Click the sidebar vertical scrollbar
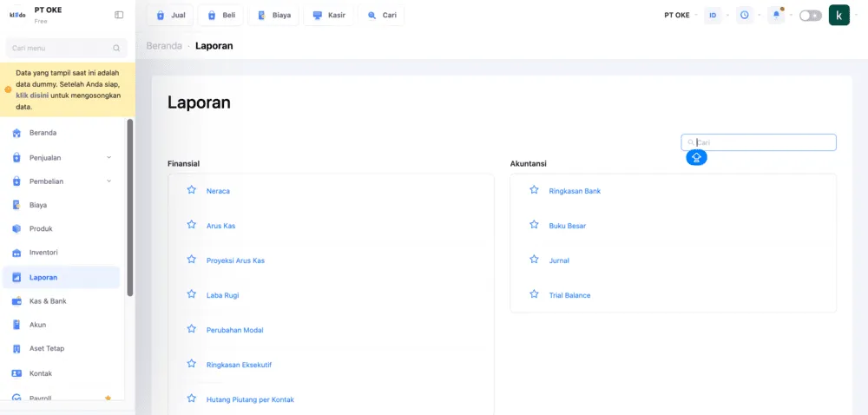The height and width of the screenshot is (415, 868). 130,207
